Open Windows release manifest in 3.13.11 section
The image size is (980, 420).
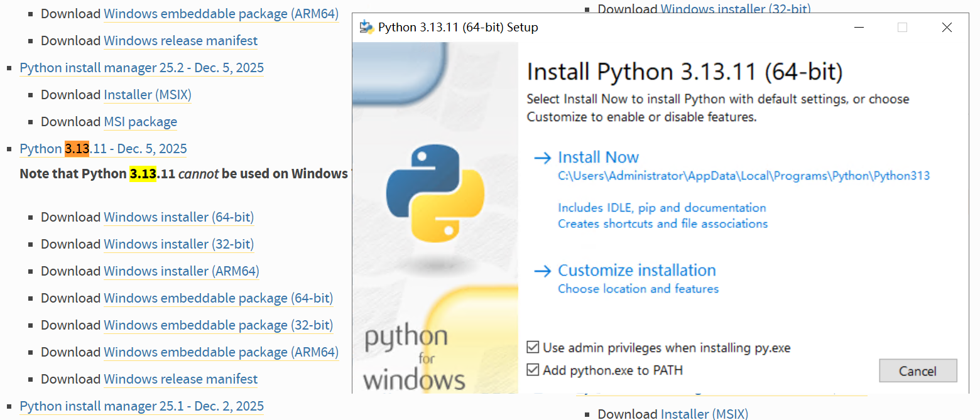click(x=181, y=379)
